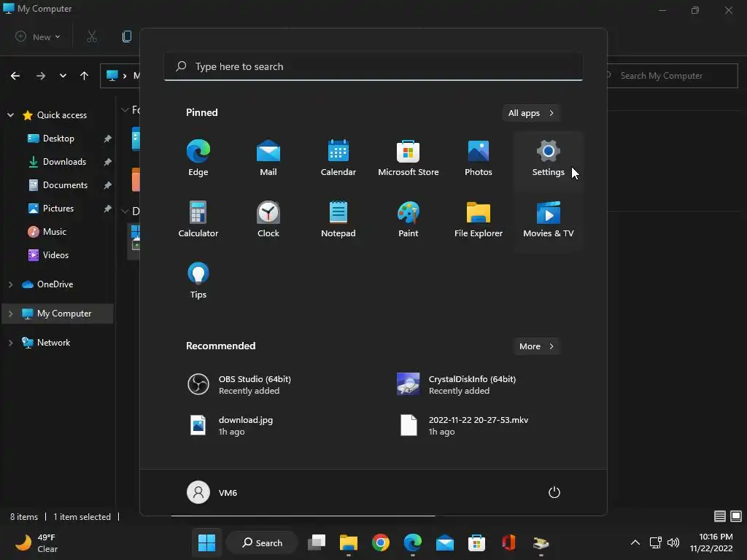Image resolution: width=747 pixels, height=560 pixels.
Task: Launch the pinned Mail app
Action: click(268, 159)
